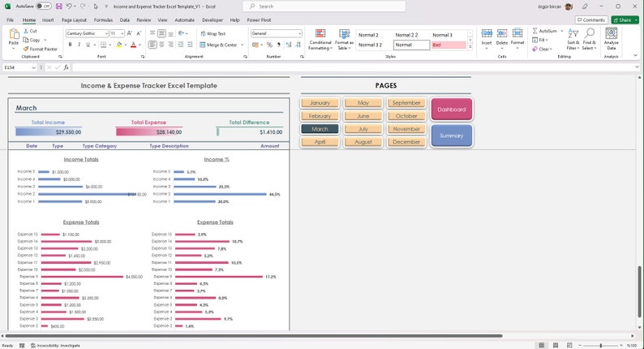Toggle Merge & Center
644x349 pixels.
[219, 45]
